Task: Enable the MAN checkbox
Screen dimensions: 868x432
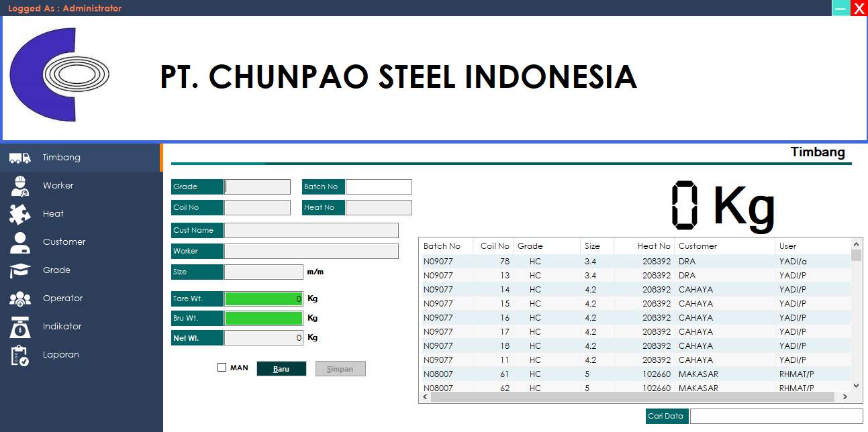Action: (222, 368)
